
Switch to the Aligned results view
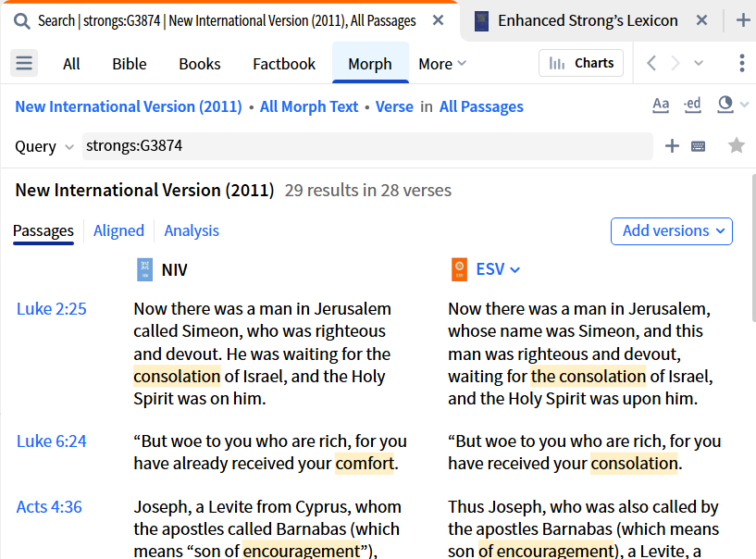click(118, 230)
